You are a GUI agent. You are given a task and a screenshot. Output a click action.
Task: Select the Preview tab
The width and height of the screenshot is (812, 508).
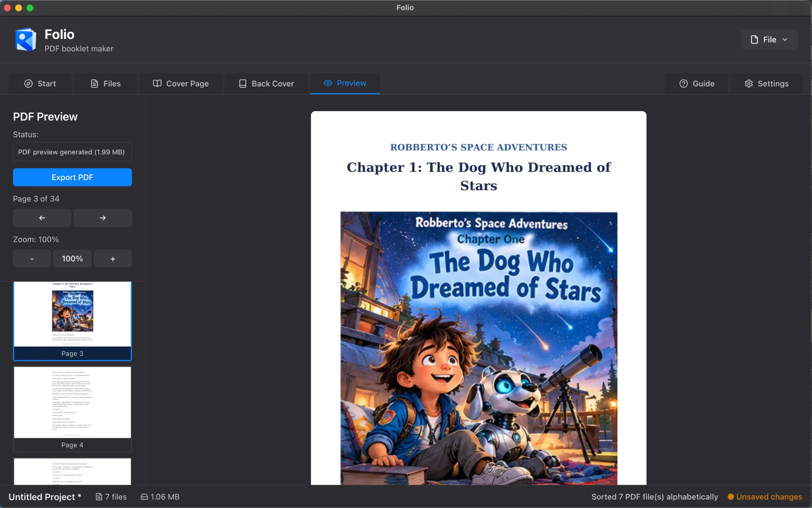point(345,83)
